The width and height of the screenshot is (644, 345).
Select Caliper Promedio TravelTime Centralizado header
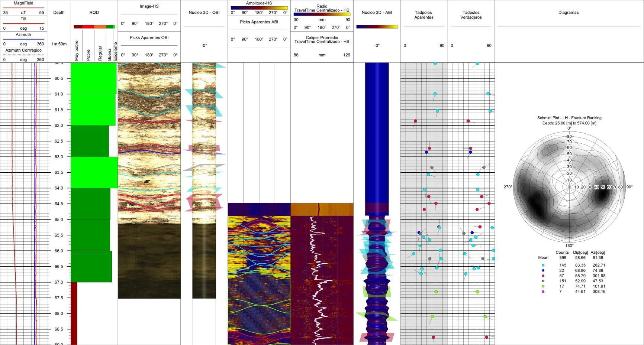(x=322, y=39)
